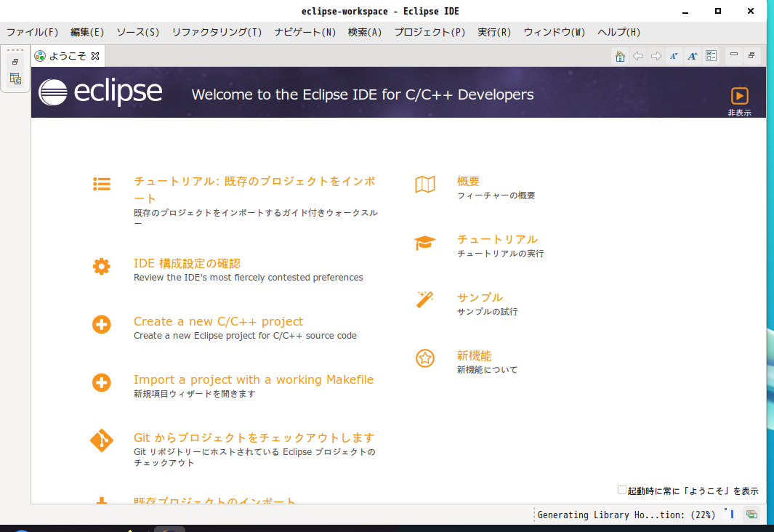Image resolution: width=774 pixels, height=532 pixels.
Task: Click plus icon beside Create a new C/C++ project
Action: (x=102, y=325)
